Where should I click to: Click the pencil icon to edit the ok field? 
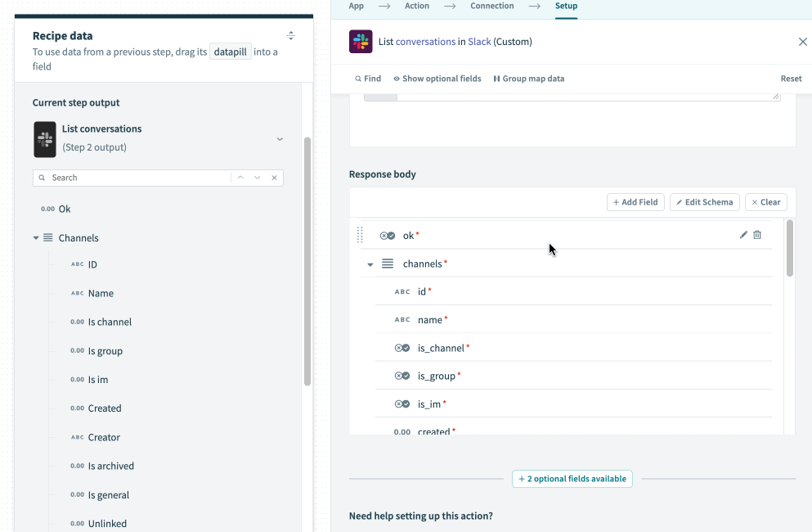(743, 235)
